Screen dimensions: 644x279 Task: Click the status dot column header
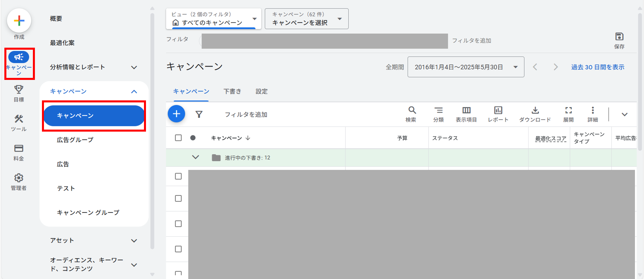(x=193, y=138)
